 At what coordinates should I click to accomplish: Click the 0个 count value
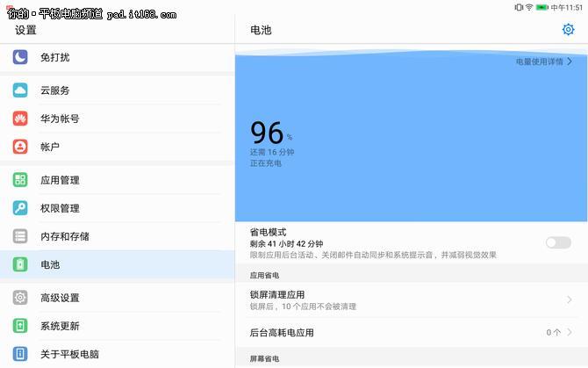coord(554,332)
